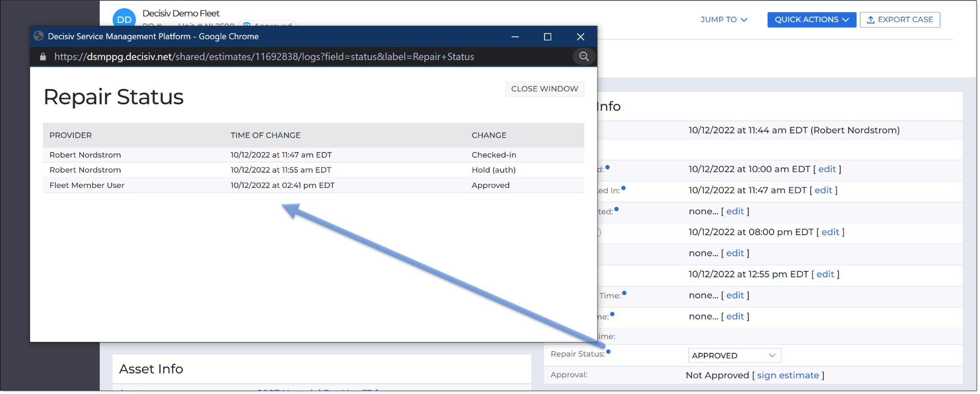Screen dimensions: 980x394
Task: Click the Close Window button
Action: coord(545,89)
